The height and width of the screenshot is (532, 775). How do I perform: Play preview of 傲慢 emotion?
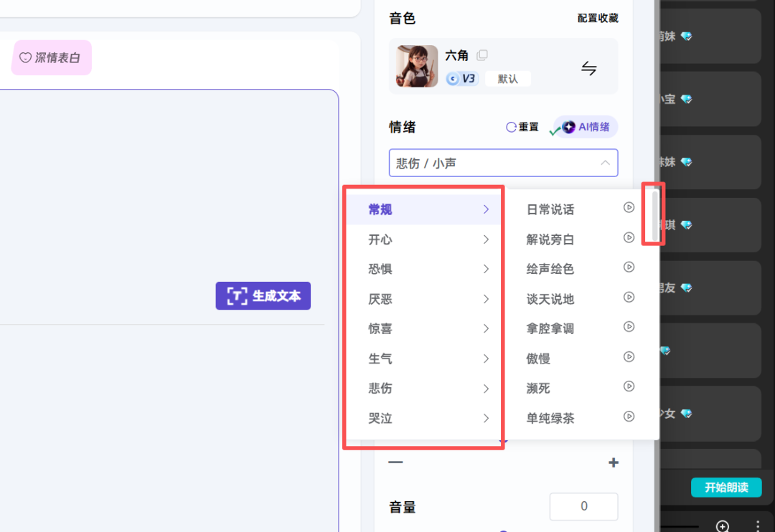[x=629, y=356]
